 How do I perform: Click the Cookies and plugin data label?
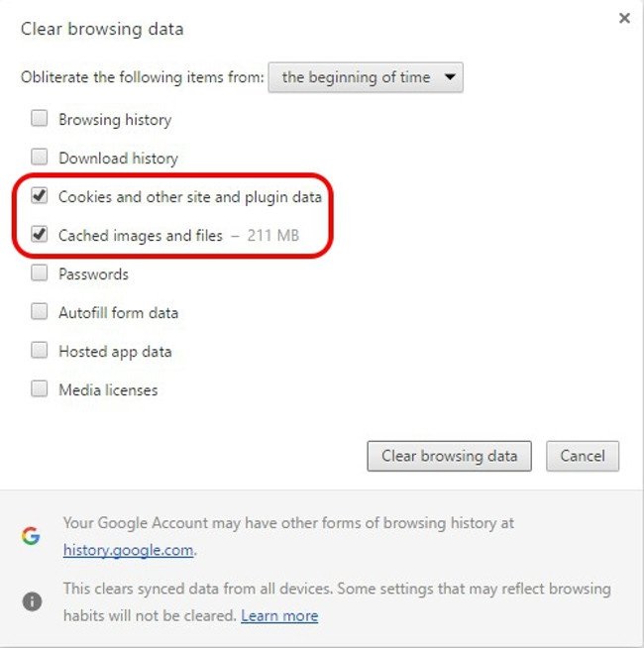coord(189,196)
